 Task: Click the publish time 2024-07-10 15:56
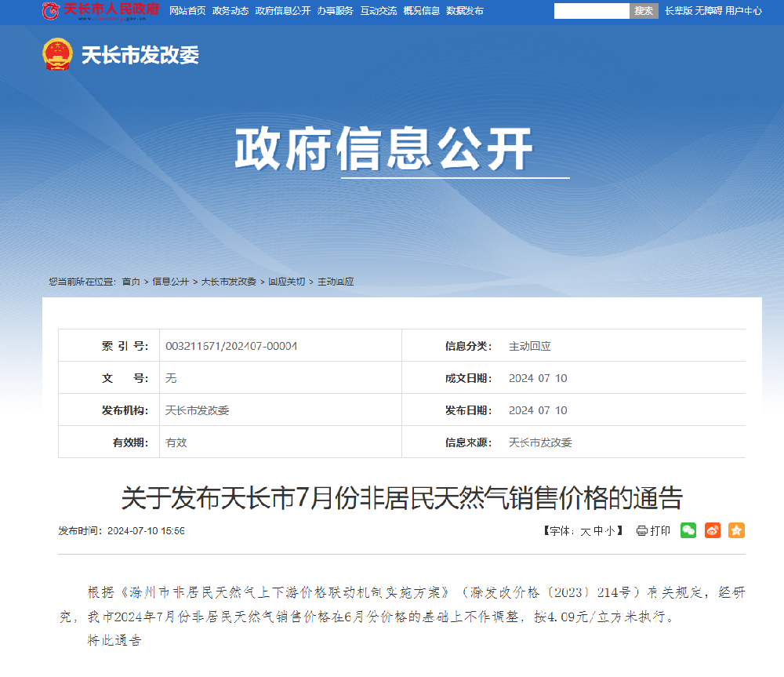[146, 531]
